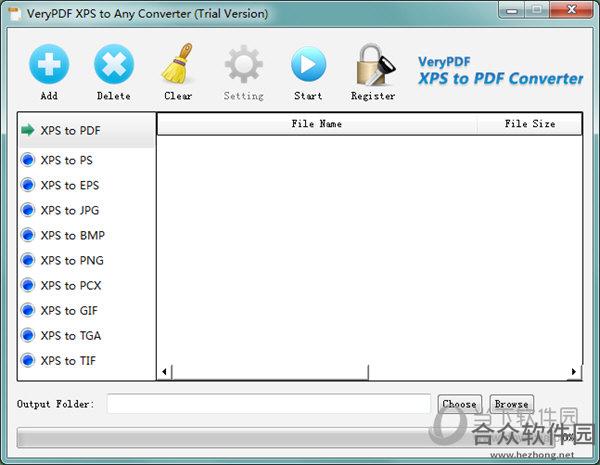Image resolution: width=600 pixels, height=465 pixels.
Task: Select XPS to TIF mode
Action: click(x=58, y=361)
